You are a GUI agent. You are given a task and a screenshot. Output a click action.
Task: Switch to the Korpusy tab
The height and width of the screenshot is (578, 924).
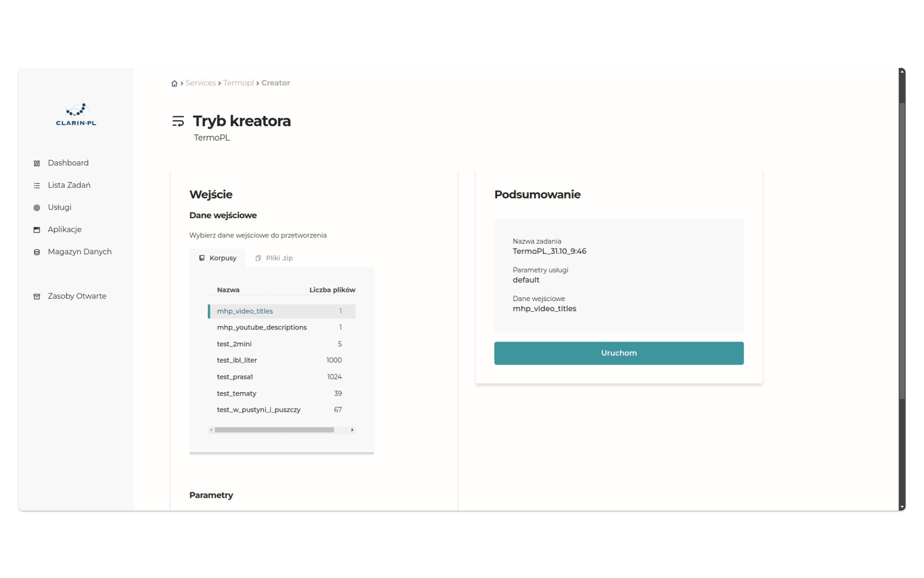(218, 258)
